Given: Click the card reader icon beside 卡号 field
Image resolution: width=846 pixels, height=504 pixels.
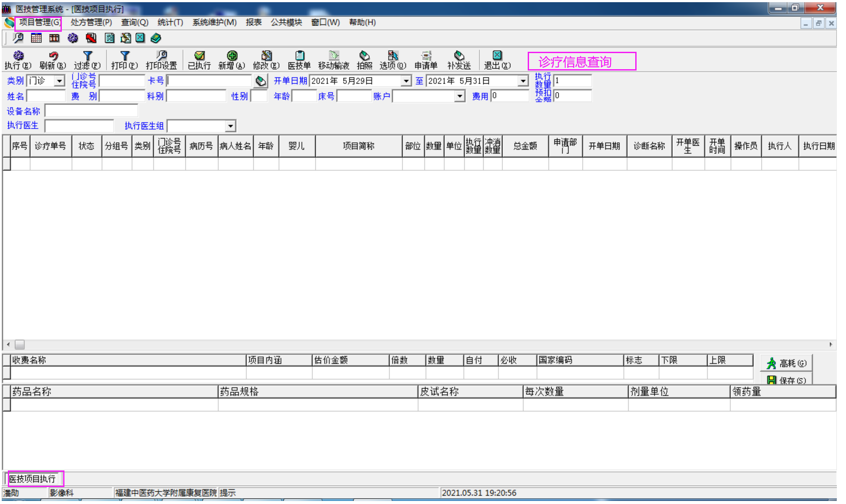Looking at the screenshot, I should coord(260,81).
